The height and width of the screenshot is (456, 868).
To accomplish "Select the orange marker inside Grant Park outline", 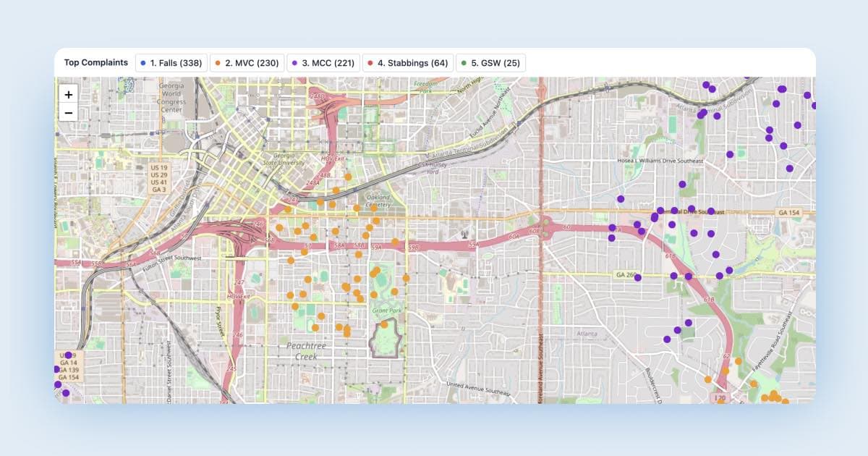I will (x=385, y=325).
